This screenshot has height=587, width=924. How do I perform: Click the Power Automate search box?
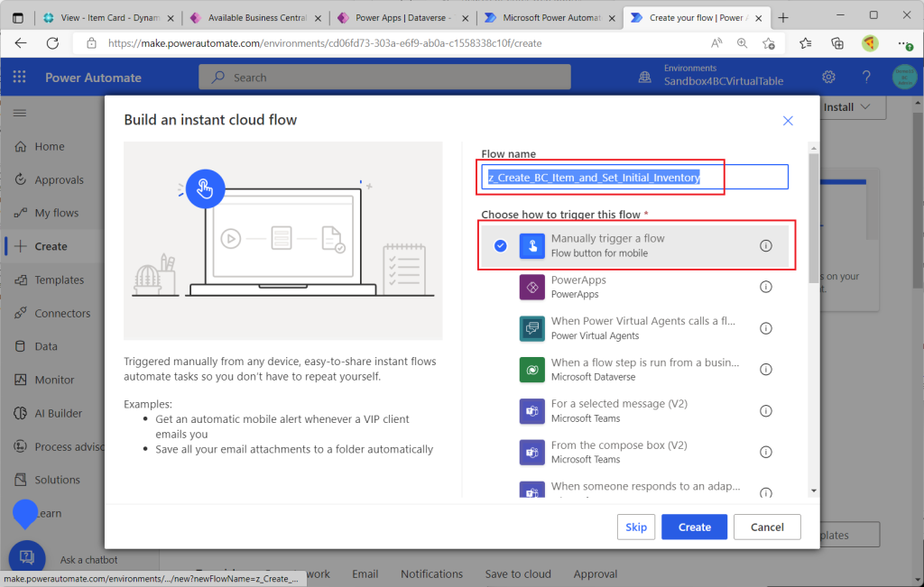(x=384, y=78)
